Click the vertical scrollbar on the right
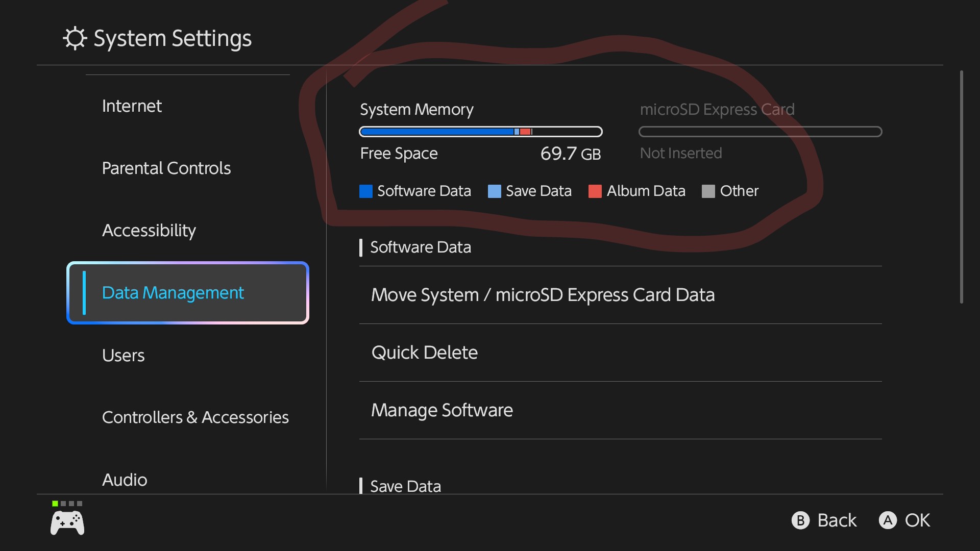 961,187
